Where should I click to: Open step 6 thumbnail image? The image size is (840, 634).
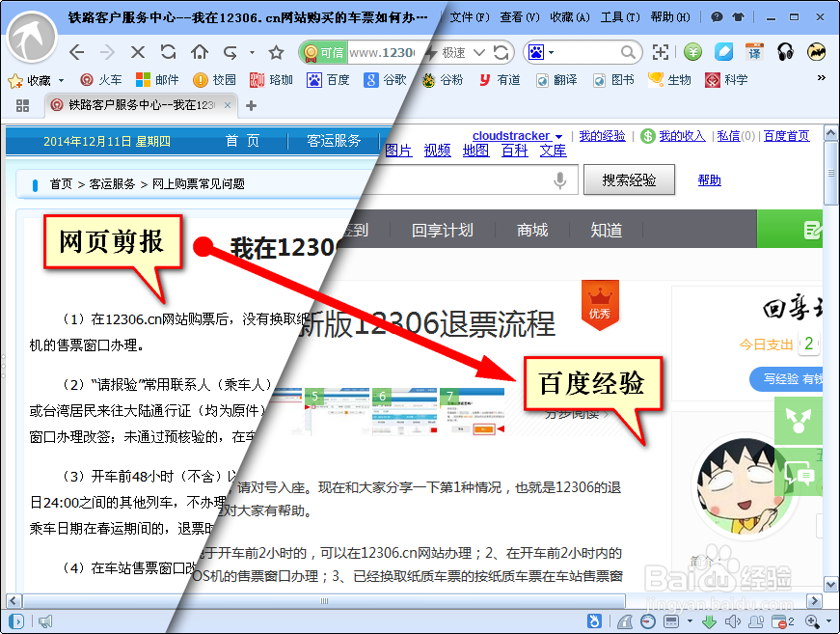point(404,411)
